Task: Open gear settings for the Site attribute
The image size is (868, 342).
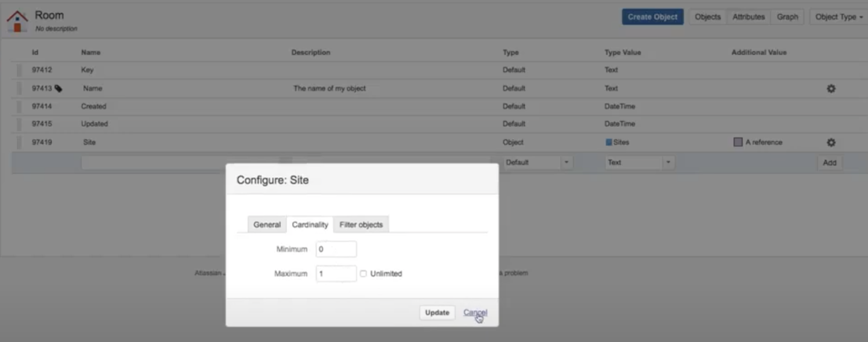Action: (x=831, y=142)
